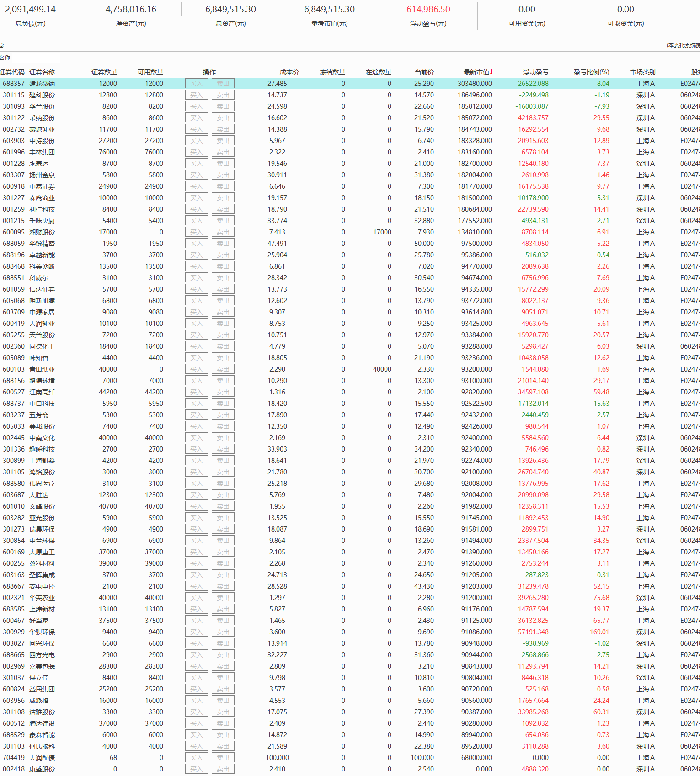Select the 千味央厨 row name
Screen dimensions: 700x776
tap(42, 221)
